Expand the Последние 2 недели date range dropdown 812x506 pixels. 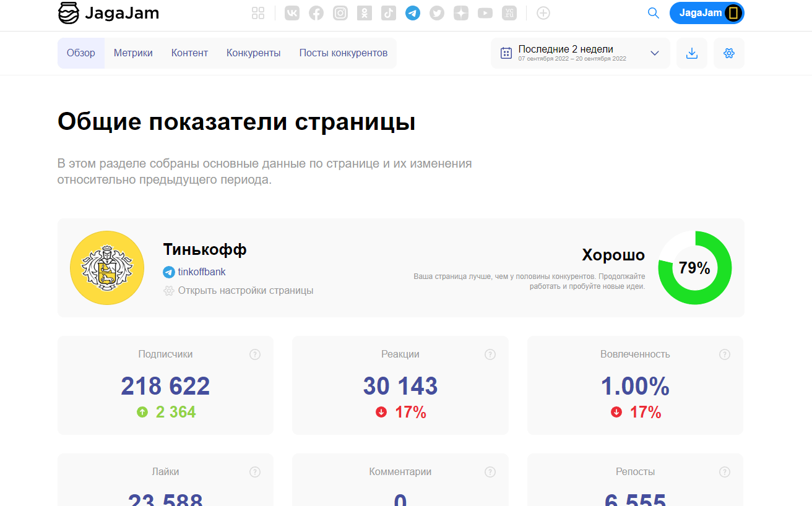(x=580, y=53)
